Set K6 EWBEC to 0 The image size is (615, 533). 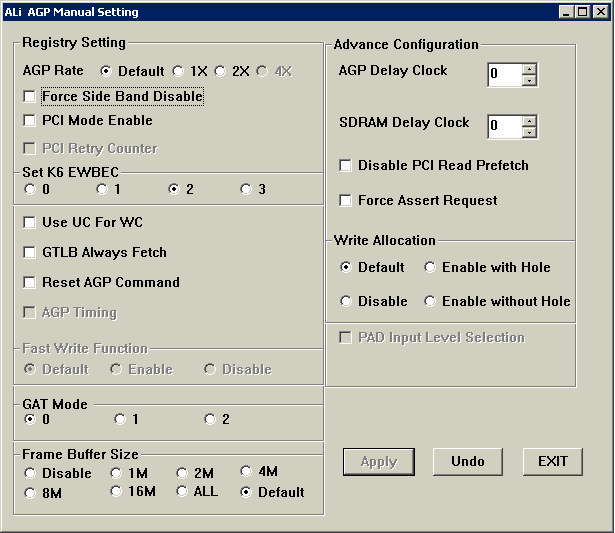click(x=30, y=189)
